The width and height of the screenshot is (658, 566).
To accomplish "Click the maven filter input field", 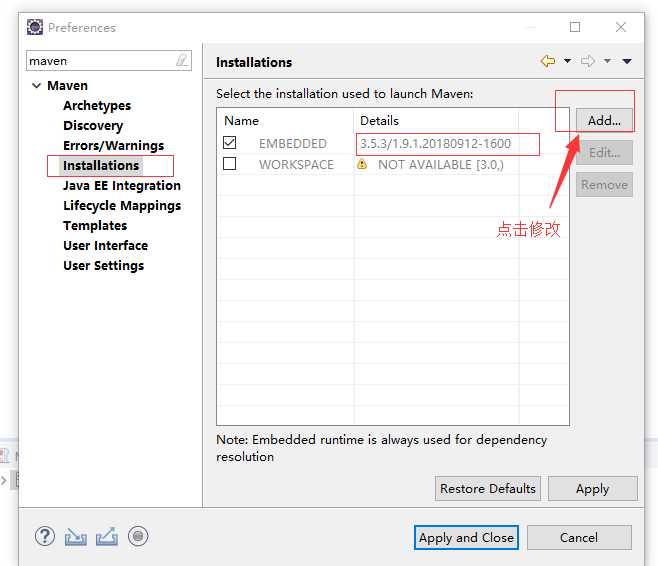I will pos(109,61).
